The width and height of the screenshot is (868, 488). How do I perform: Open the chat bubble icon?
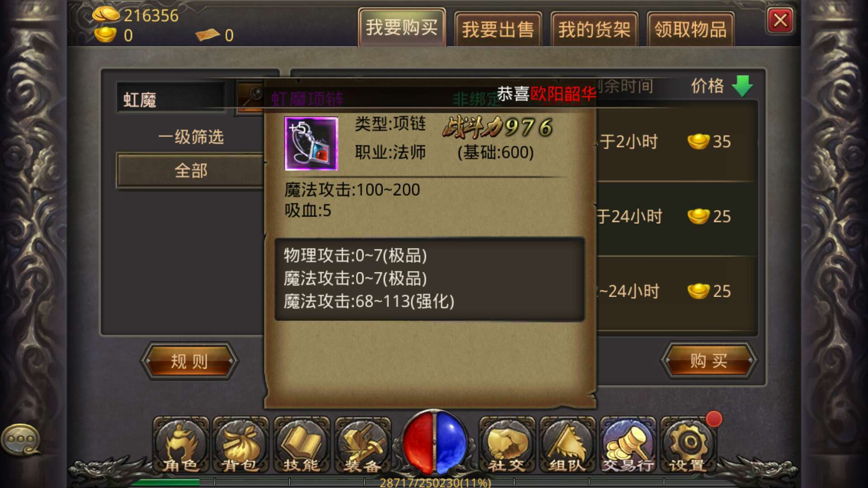21,439
